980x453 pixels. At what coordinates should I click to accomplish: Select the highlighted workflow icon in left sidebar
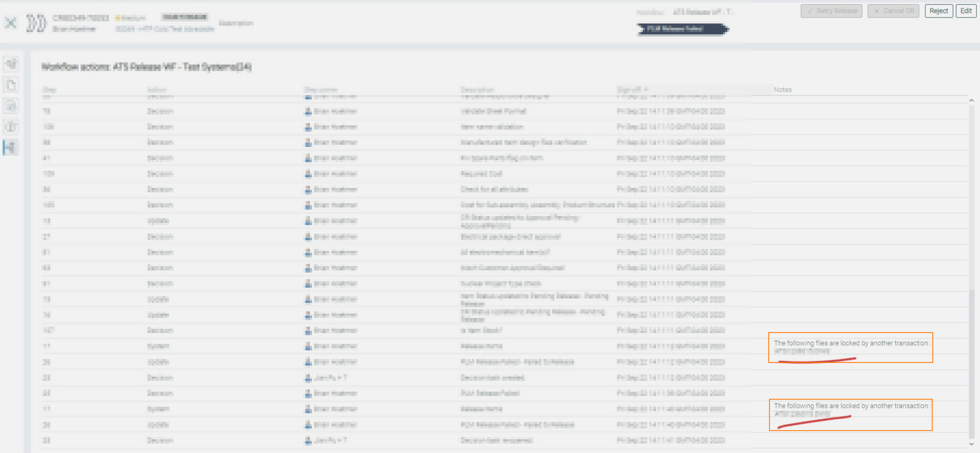pos(10,147)
